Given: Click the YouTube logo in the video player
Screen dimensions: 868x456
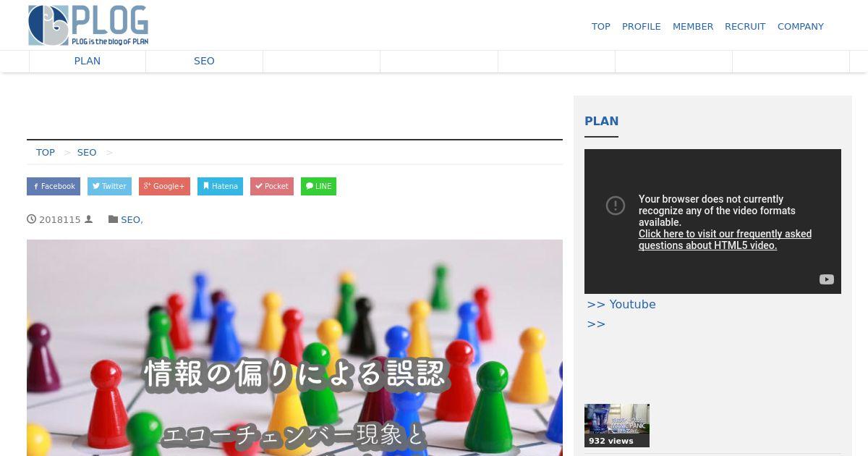Looking at the screenshot, I should point(827,279).
